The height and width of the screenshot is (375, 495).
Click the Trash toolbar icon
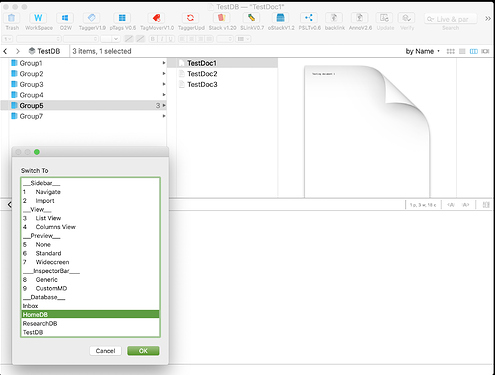[12, 18]
